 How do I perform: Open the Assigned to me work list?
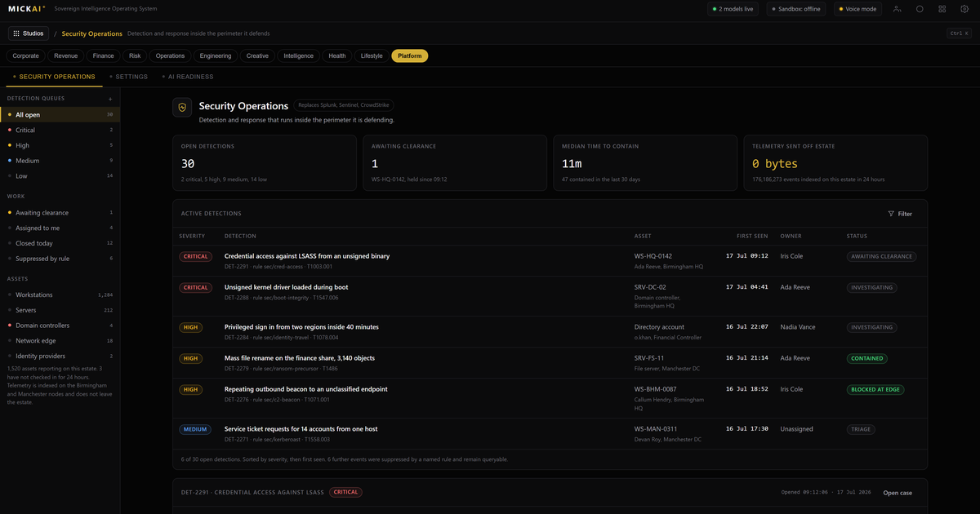60,228
